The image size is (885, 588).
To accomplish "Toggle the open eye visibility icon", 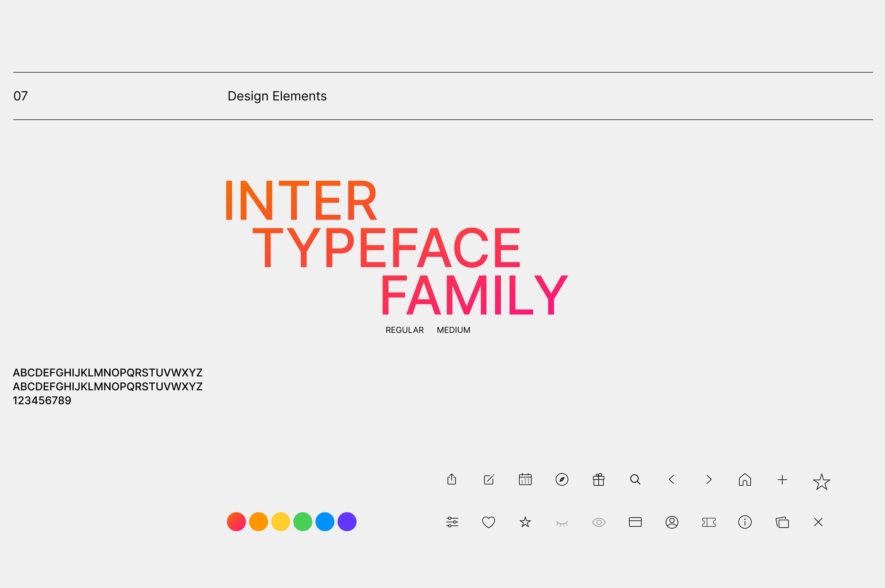I will tap(599, 522).
